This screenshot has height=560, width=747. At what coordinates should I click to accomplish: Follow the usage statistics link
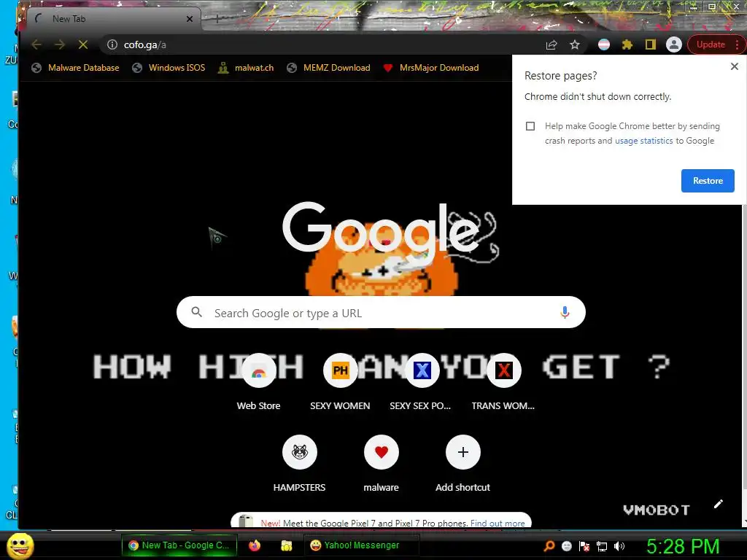pos(643,141)
